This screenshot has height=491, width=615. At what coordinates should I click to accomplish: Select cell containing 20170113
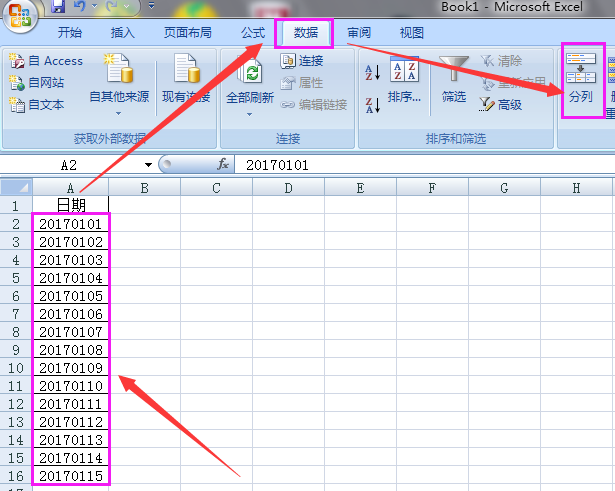[x=71, y=440]
